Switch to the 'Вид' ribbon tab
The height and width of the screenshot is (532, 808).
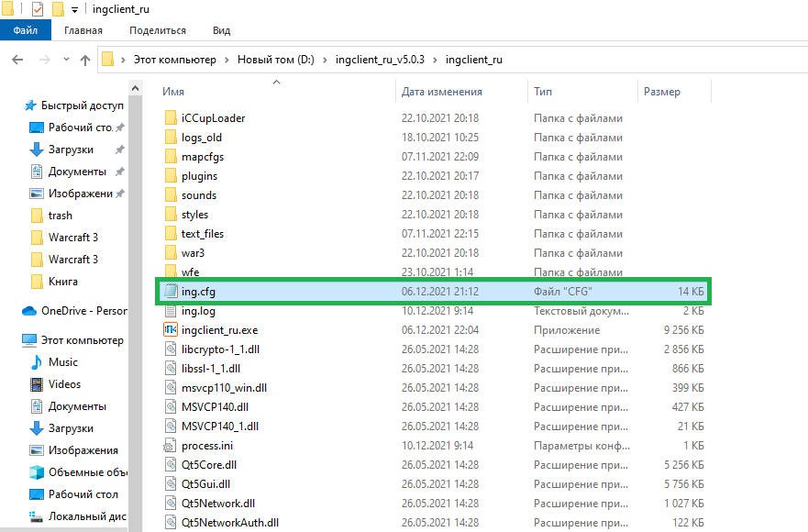click(221, 30)
